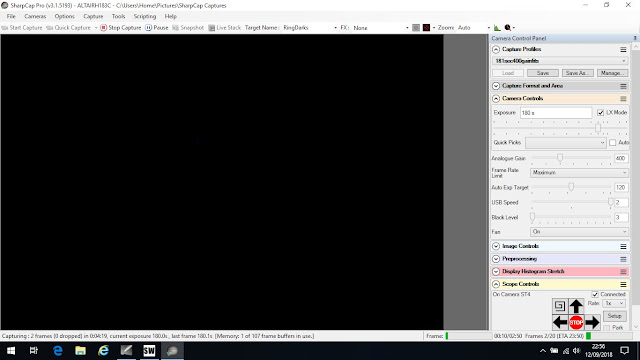This screenshot has height=360, width=640.
Task: Slew the scope right with the arrow
Action: (x=592, y=322)
